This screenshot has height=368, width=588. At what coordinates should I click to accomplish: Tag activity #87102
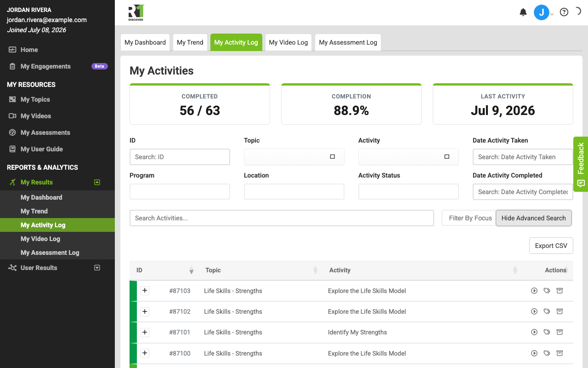(x=547, y=311)
